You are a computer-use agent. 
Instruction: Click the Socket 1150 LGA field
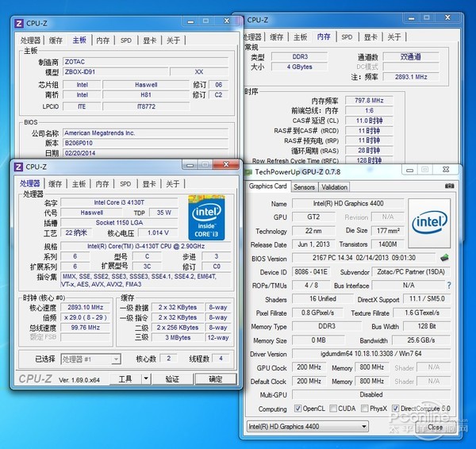tap(119, 223)
